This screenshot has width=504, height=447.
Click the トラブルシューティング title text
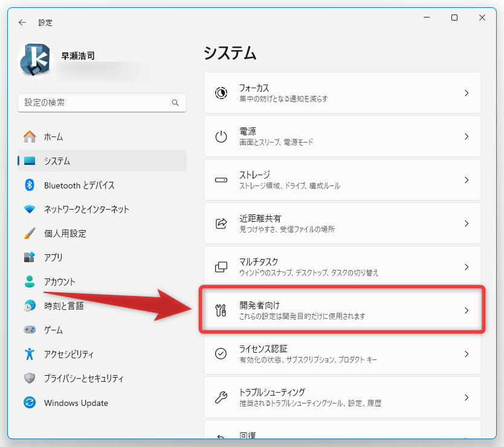(x=273, y=393)
